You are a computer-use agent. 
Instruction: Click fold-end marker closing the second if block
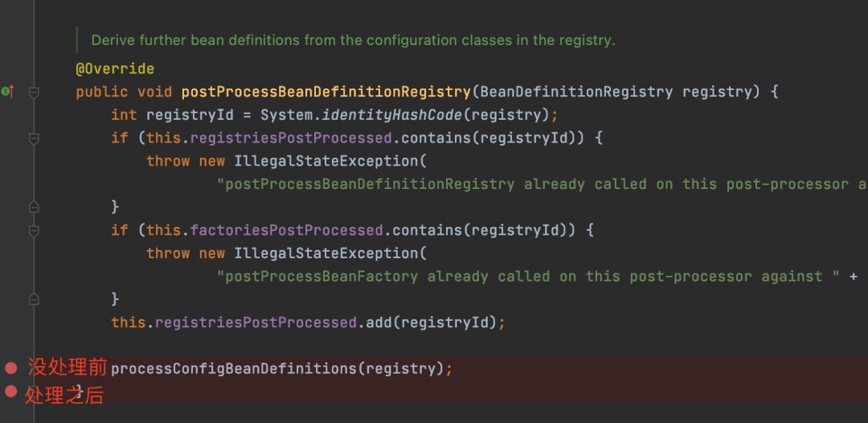(x=34, y=298)
